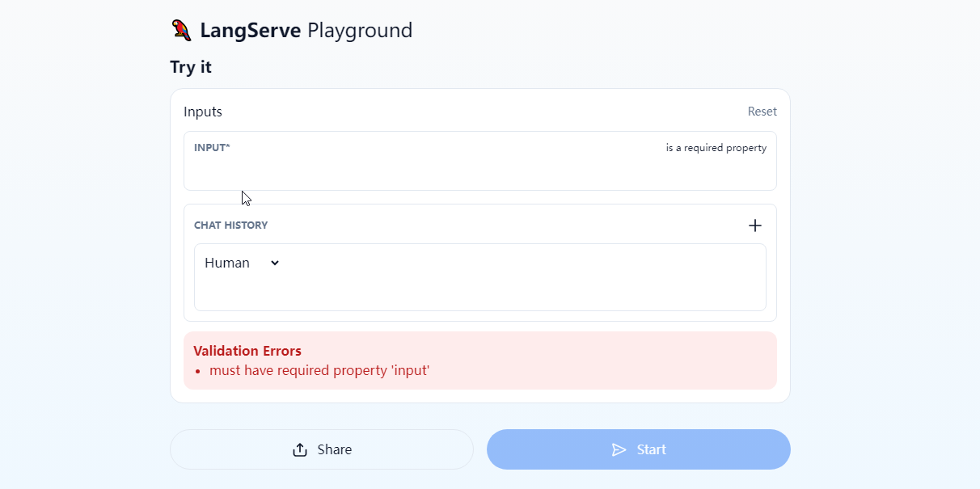This screenshot has height=489, width=980.
Task: Click the 'must have required property' error message
Action: click(x=319, y=369)
